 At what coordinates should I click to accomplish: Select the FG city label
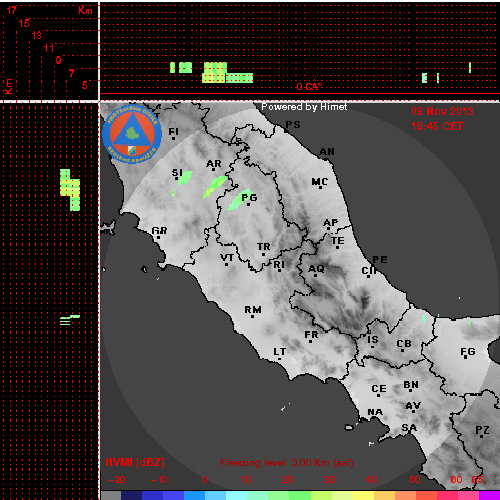pos(468,351)
